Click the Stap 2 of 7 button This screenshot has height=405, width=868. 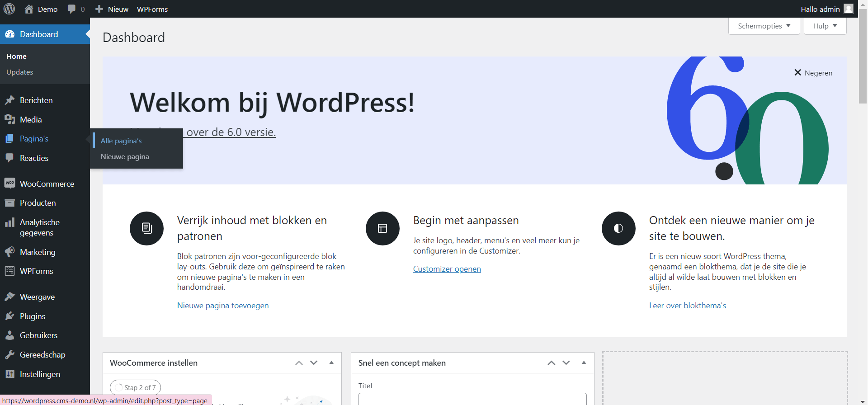[x=136, y=388]
